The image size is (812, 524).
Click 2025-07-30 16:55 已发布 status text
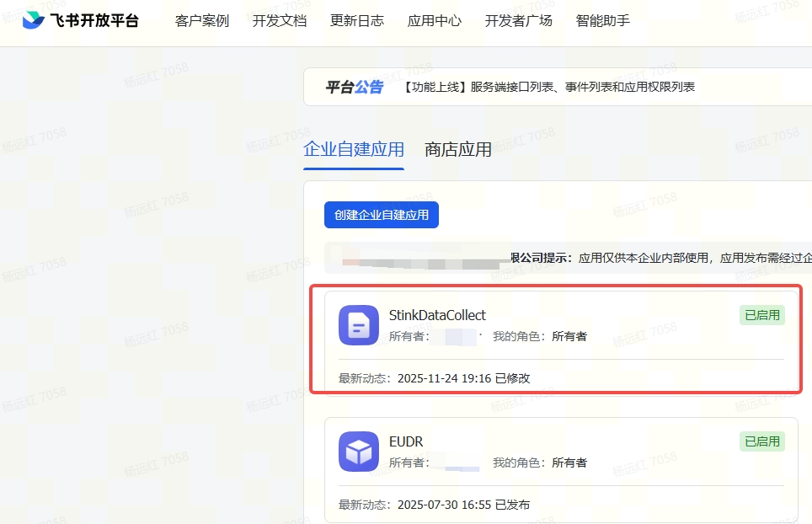[x=464, y=505]
